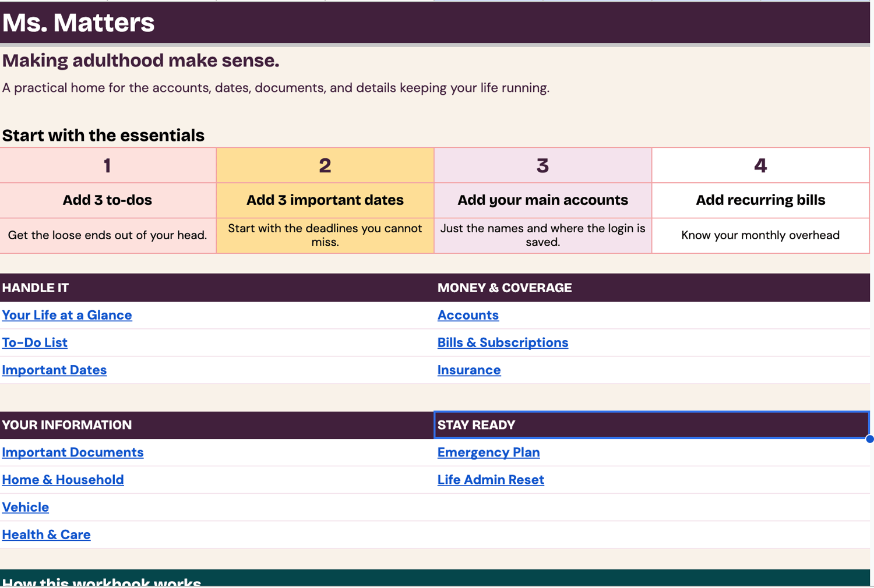Click the blue fill handle of the STAY READY cell
This screenshot has width=874, height=588.
869,439
